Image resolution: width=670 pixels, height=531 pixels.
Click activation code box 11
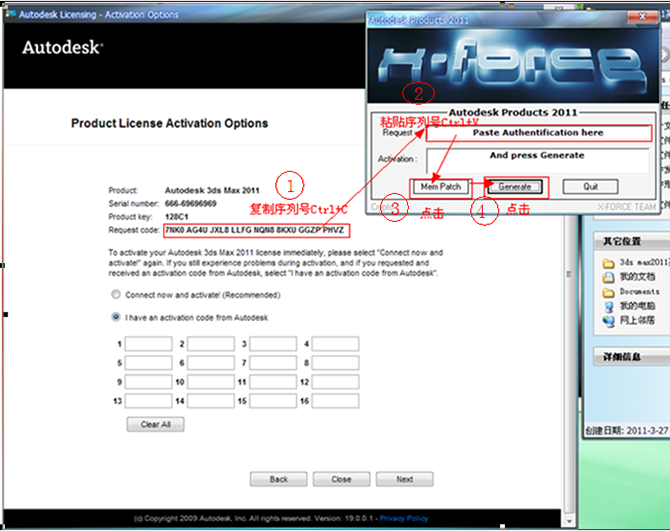(x=273, y=381)
